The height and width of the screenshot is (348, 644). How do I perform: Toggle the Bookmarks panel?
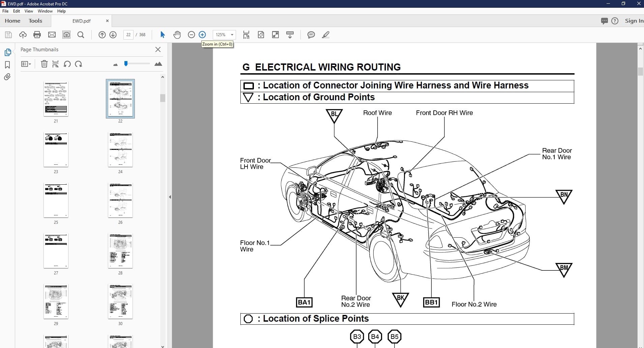coord(7,65)
